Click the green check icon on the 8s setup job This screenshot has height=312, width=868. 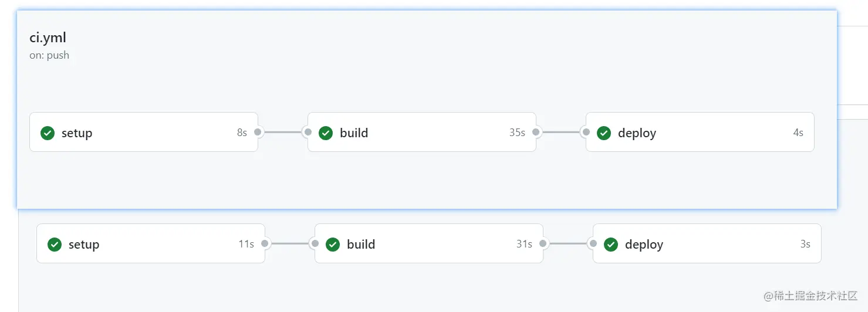point(48,133)
